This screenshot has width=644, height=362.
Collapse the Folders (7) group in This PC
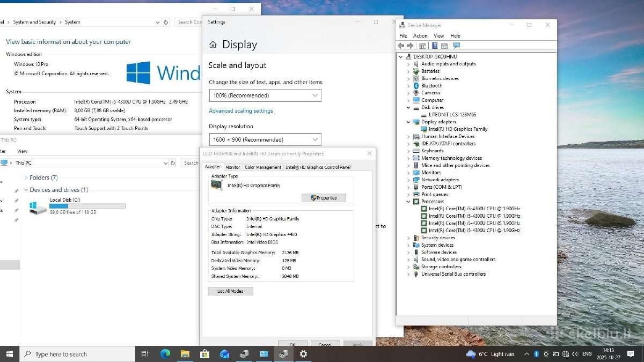(26, 178)
